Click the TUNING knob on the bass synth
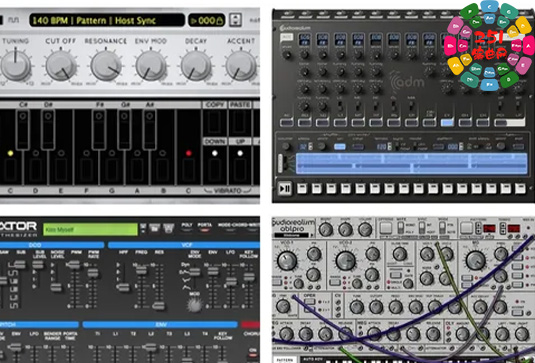Viewport: 535px width, 363px height. click(15, 65)
